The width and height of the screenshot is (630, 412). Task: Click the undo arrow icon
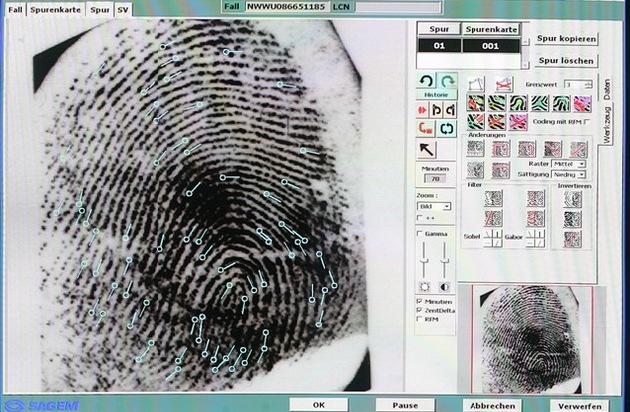click(x=426, y=81)
